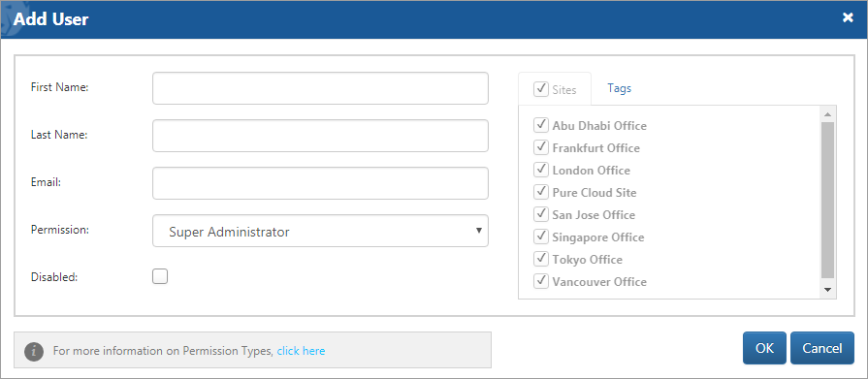Image resolution: width=868 pixels, height=379 pixels.
Task: Toggle the Vancouver Office checkbox
Action: click(x=541, y=281)
